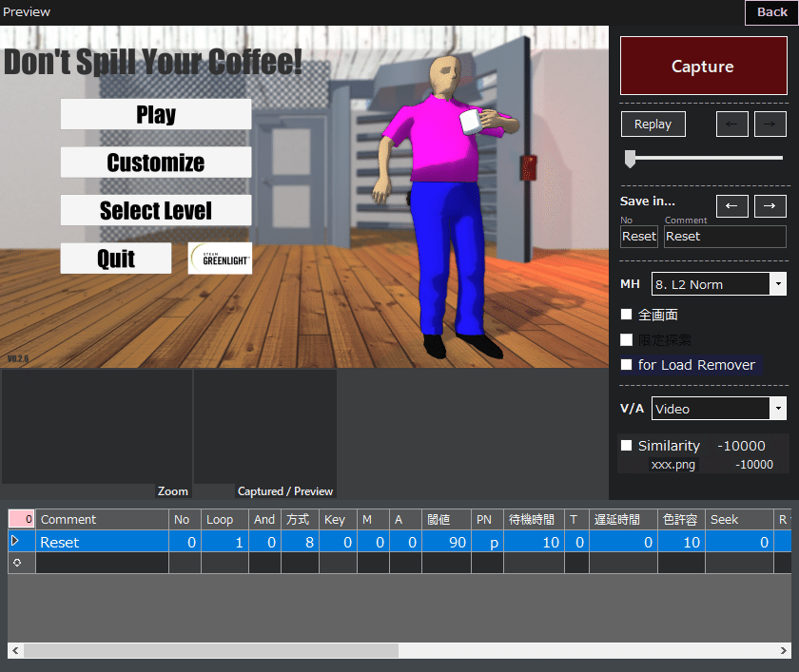Click the Loop cell showing 1

(224, 542)
